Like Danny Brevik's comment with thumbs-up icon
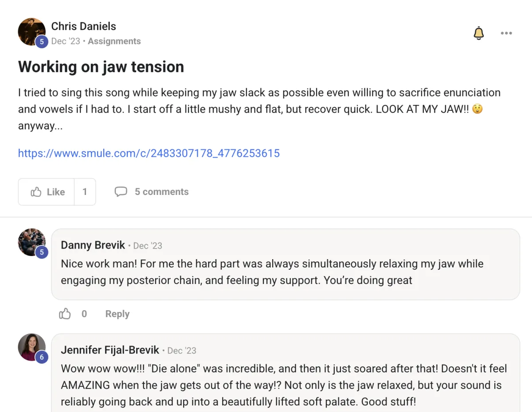This screenshot has width=532, height=412. [65, 314]
